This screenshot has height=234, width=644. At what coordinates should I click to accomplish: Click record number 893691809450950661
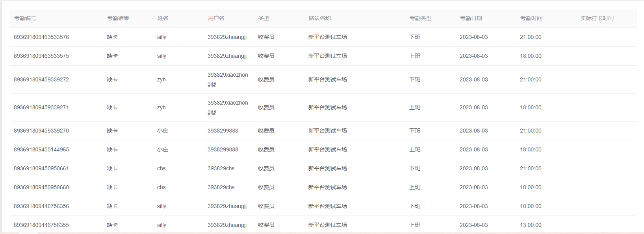tap(41, 168)
